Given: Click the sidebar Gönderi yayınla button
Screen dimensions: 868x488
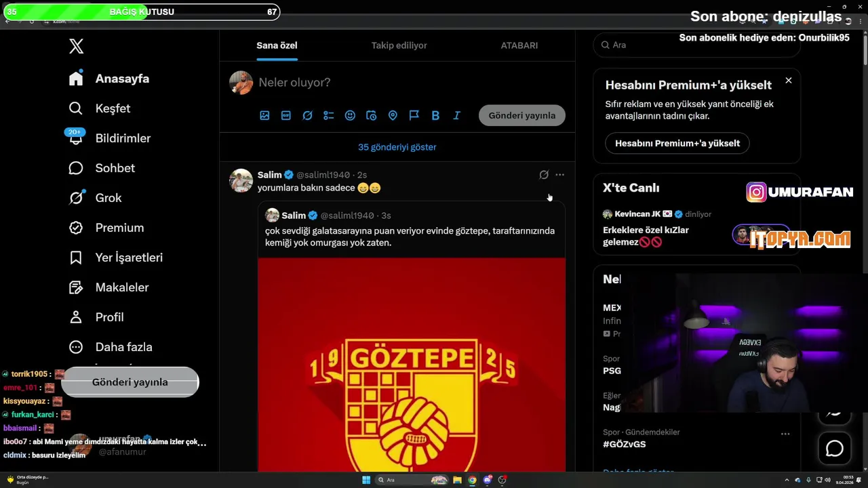Looking at the screenshot, I should (x=130, y=382).
